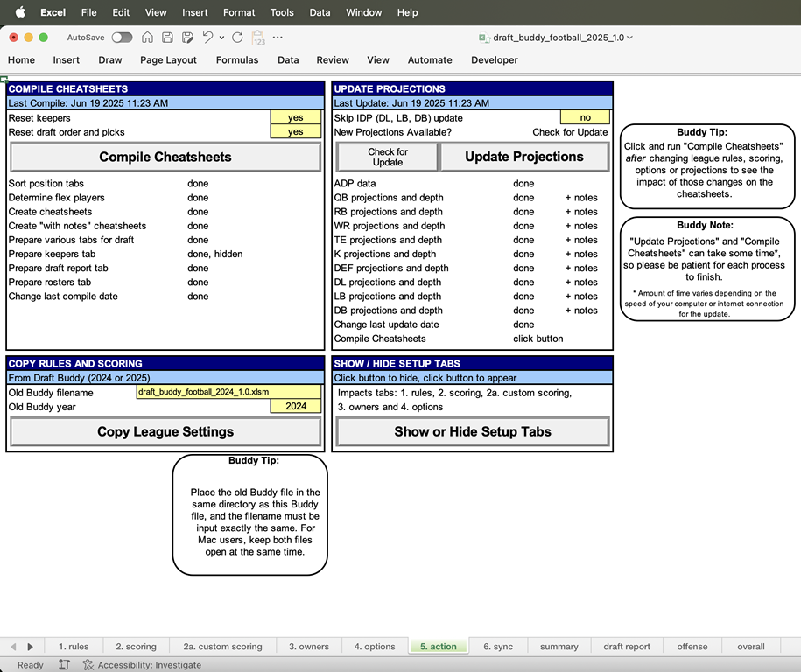Open the Window menu

[363, 12]
